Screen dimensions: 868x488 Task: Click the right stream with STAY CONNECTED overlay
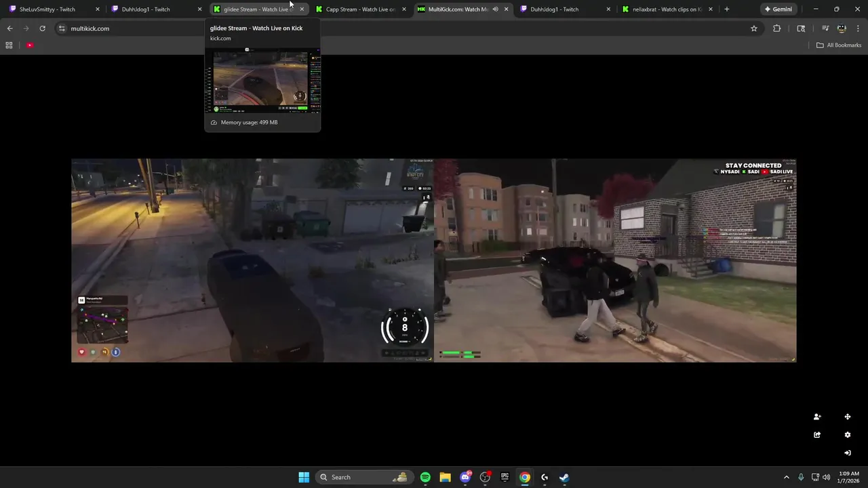point(615,260)
